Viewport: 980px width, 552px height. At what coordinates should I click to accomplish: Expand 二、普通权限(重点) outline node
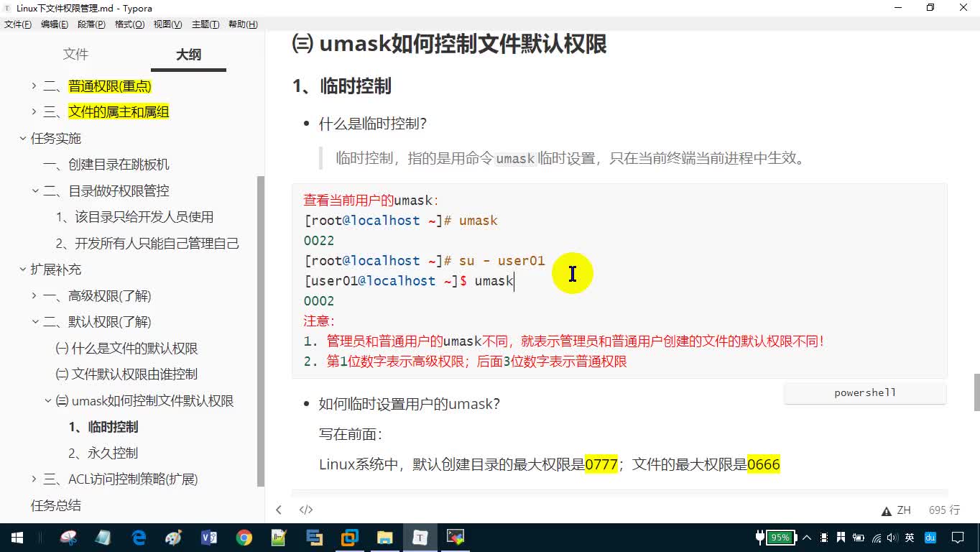click(34, 86)
